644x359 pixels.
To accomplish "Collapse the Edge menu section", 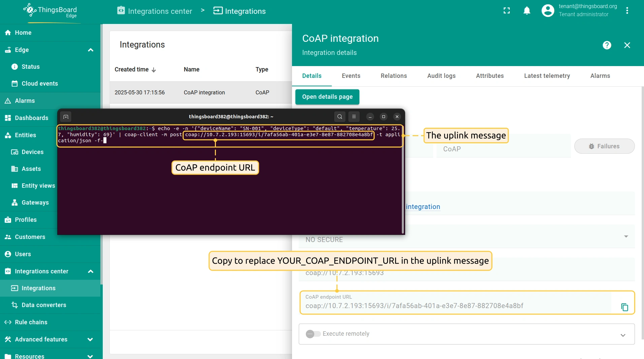I will [x=90, y=50].
